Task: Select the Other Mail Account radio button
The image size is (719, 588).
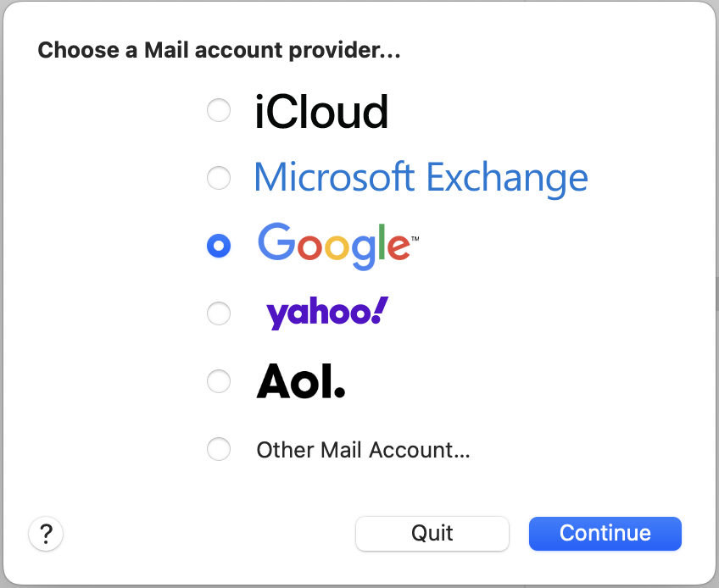Action: coord(219,449)
